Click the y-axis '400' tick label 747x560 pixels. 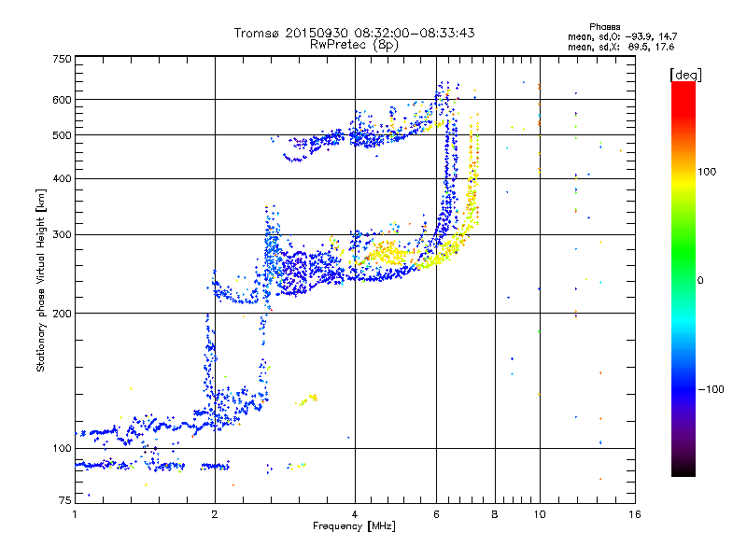[62, 179]
